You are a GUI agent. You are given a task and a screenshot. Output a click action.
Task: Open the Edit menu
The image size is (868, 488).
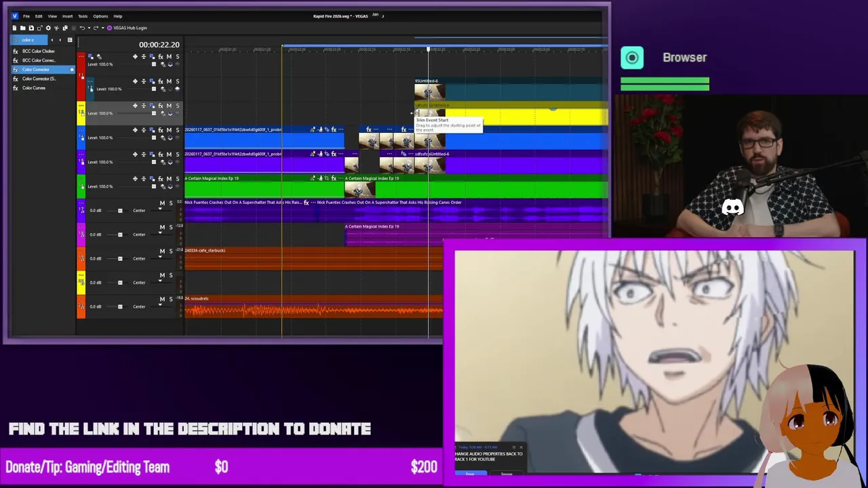(x=39, y=16)
